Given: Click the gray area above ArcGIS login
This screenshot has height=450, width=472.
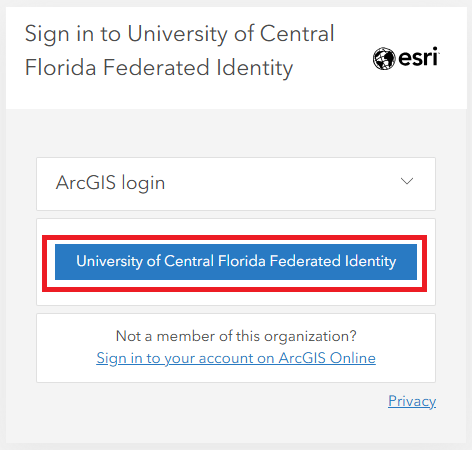Looking at the screenshot, I should coord(236,133).
